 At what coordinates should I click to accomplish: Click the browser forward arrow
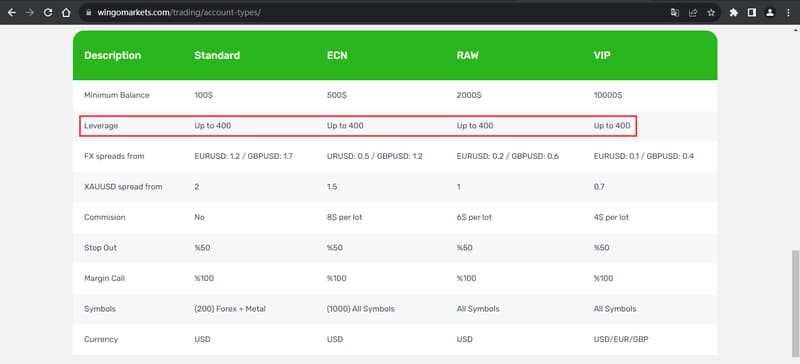click(30, 13)
